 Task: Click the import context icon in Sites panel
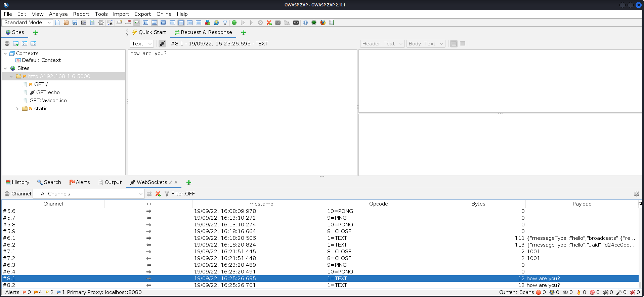click(x=25, y=43)
